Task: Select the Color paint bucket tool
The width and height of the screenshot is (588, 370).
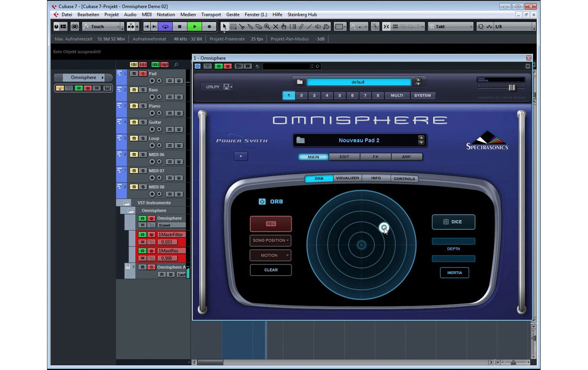Action: pyautogui.click(x=326, y=26)
